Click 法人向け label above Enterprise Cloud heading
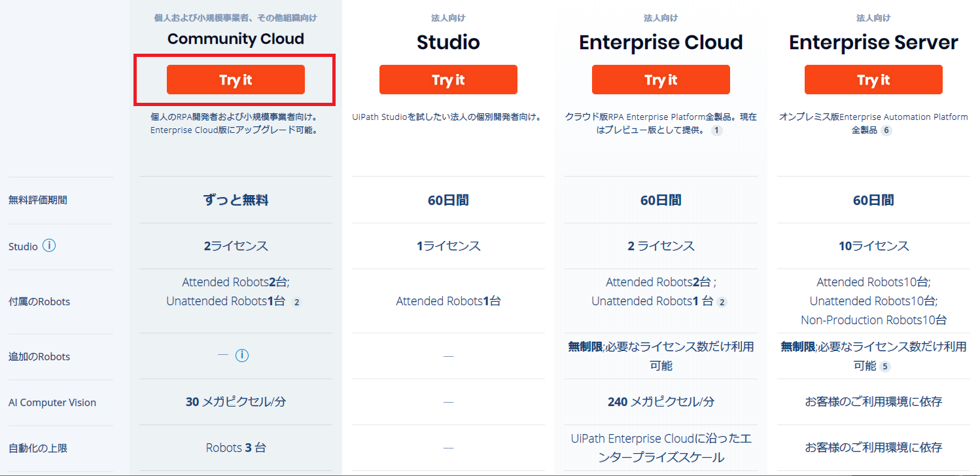Viewport: 980px width, 476px height. coord(661,18)
